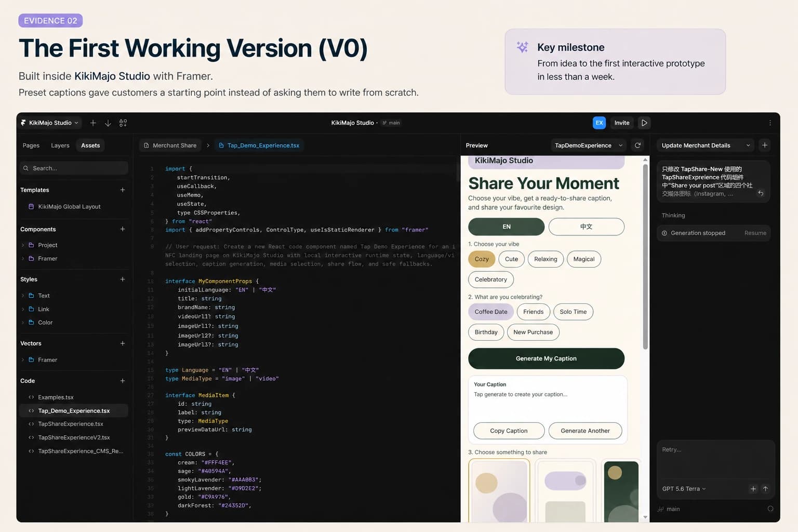
Task: Select the Magical vibe chip
Action: [584, 259]
